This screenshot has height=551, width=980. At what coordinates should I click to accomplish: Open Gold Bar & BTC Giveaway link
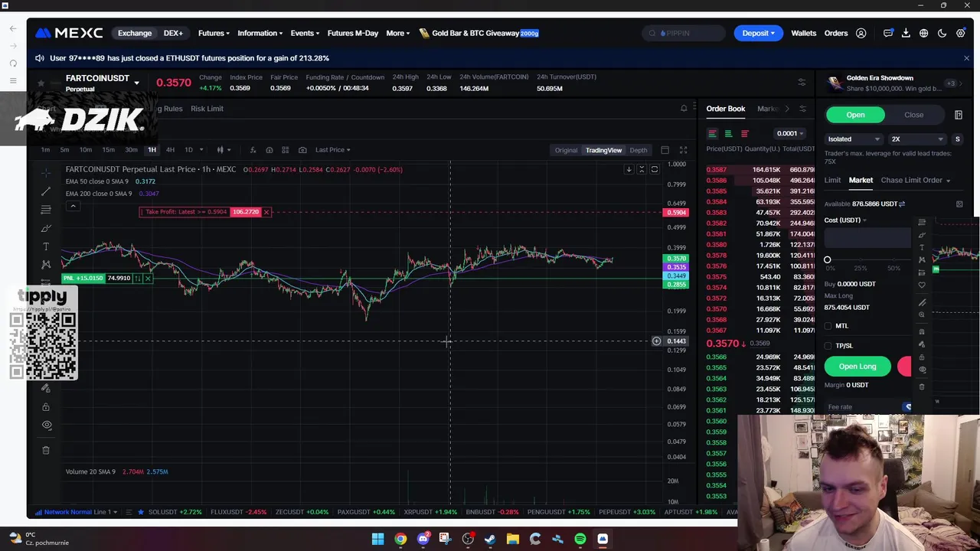pos(479,33)
